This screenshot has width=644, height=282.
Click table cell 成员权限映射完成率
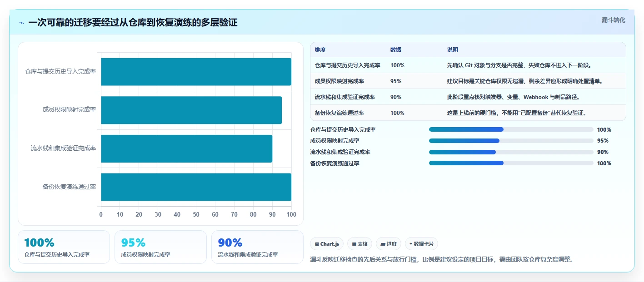(x=339, y=81)
